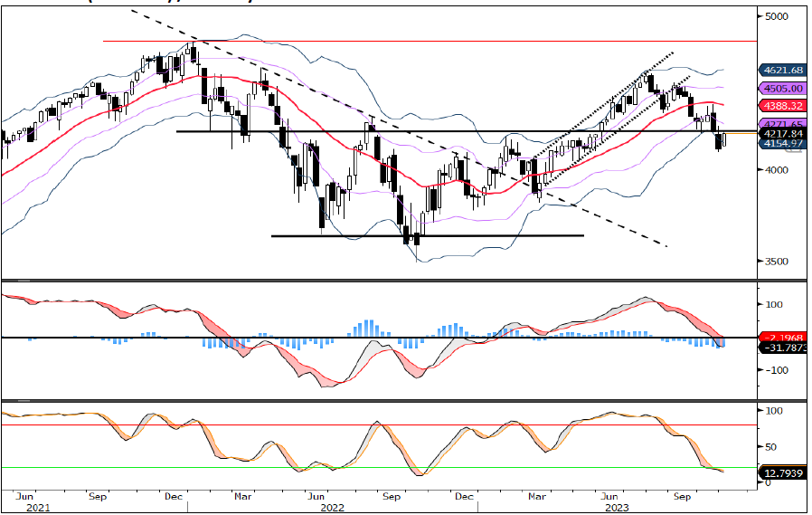Click the 4621.68 upper band price tag
The height and width of the screenshot is (515, 812).
(782, 70)
